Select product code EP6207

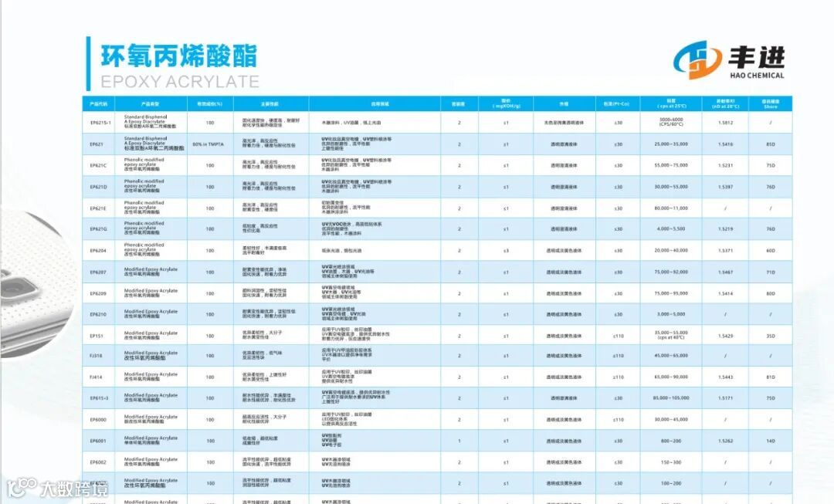point(98,272)
